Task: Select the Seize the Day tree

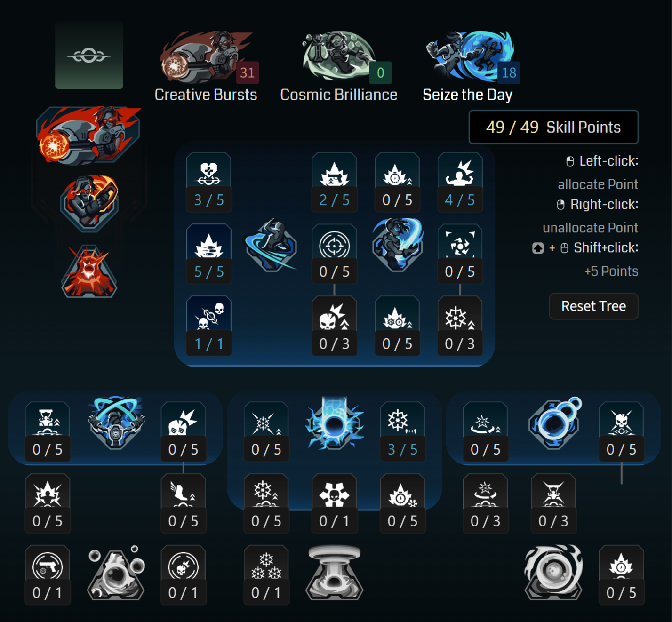Action: 468,67
